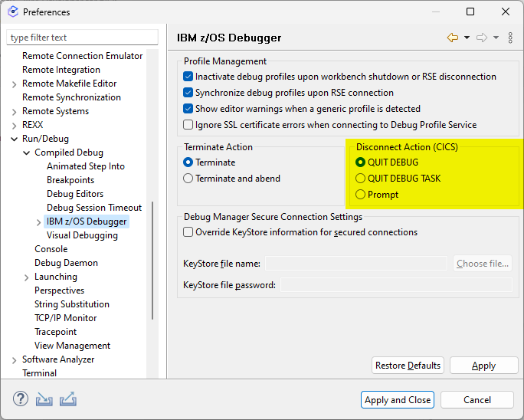Image resolution: width=524 pixels, height=420 pixels.
Task: Select QUIT DEBUG disconnect action
Action: 360,162
